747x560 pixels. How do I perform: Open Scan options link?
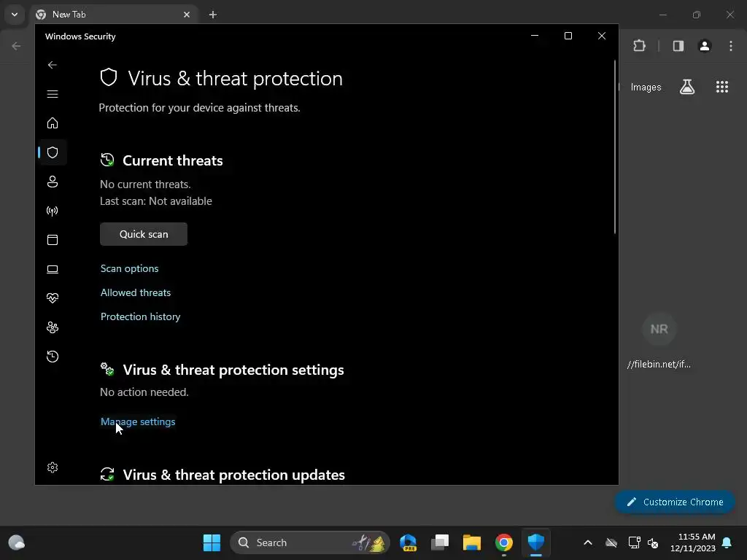(x=130, y=268)
